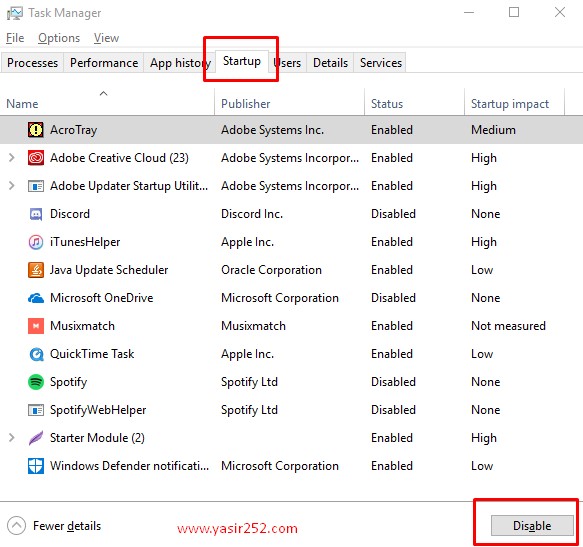Switch to the Processes tab
This screenshot has height=547, width=583.
[x=32, y=62]
